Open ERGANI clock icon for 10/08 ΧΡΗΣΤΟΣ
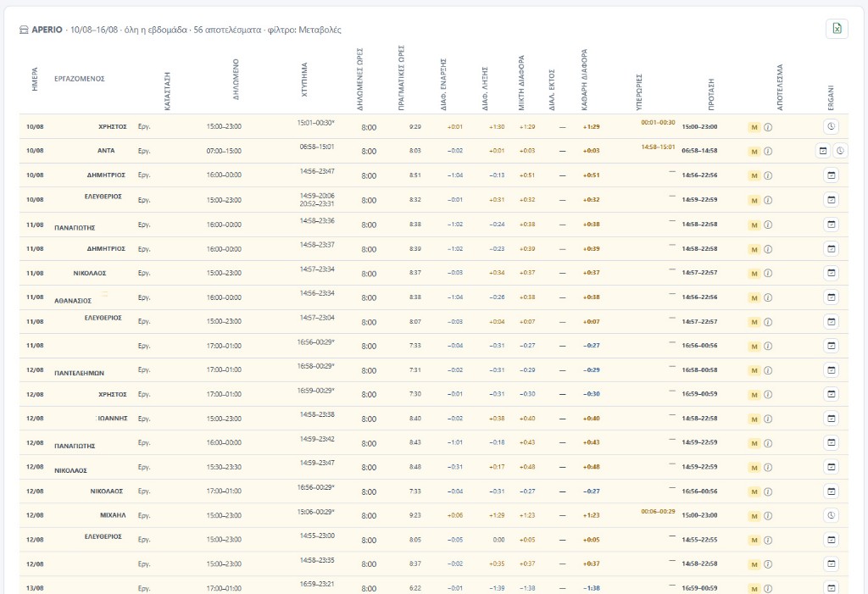 point(831,127)
